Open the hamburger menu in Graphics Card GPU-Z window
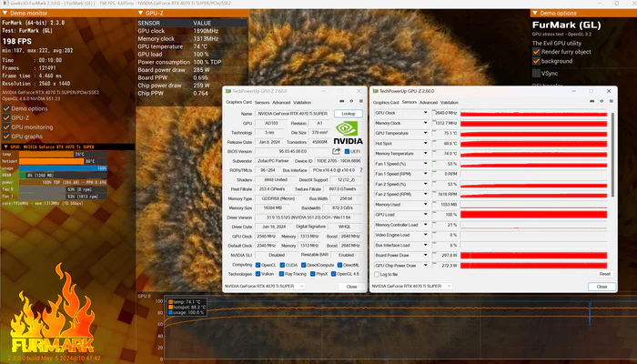 360,101
